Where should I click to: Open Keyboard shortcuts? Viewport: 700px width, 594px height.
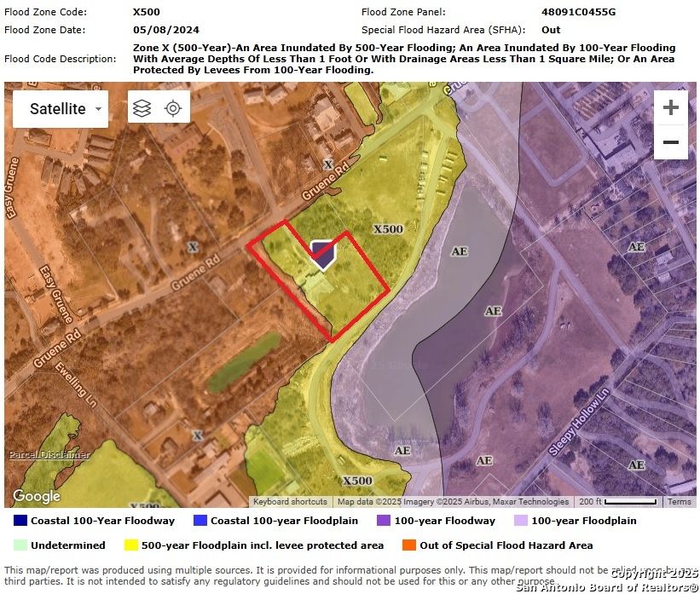[290, 502]
